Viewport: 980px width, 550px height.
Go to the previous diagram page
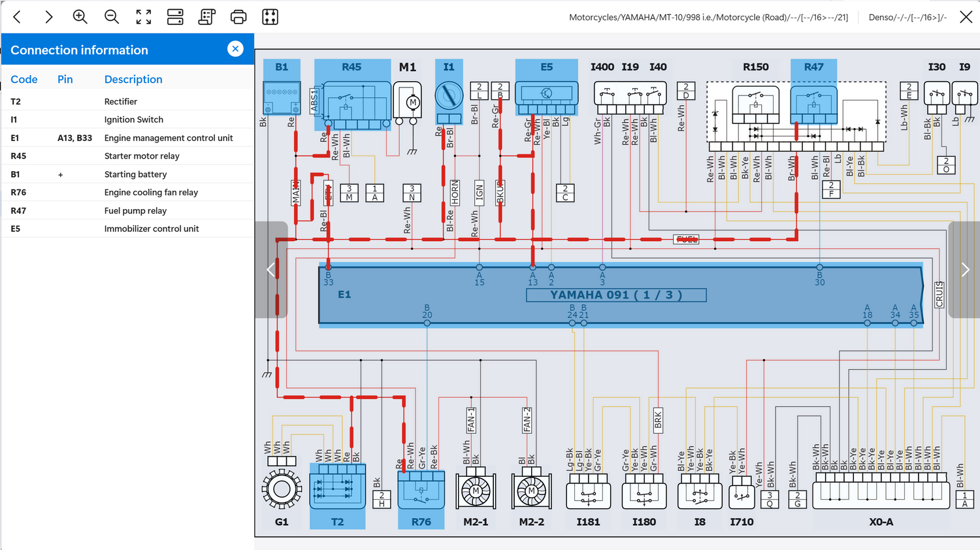271,269
